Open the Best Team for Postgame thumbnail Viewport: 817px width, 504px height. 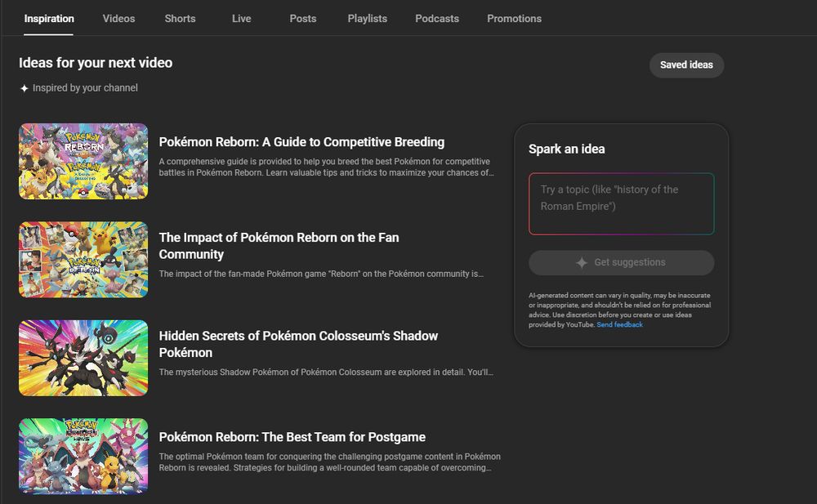83,456
